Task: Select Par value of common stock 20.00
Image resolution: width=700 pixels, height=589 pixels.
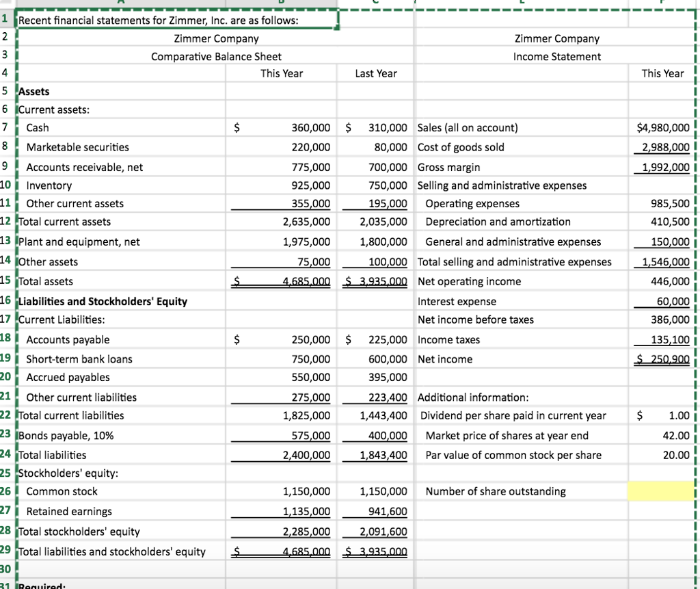Action: point(676,455)
